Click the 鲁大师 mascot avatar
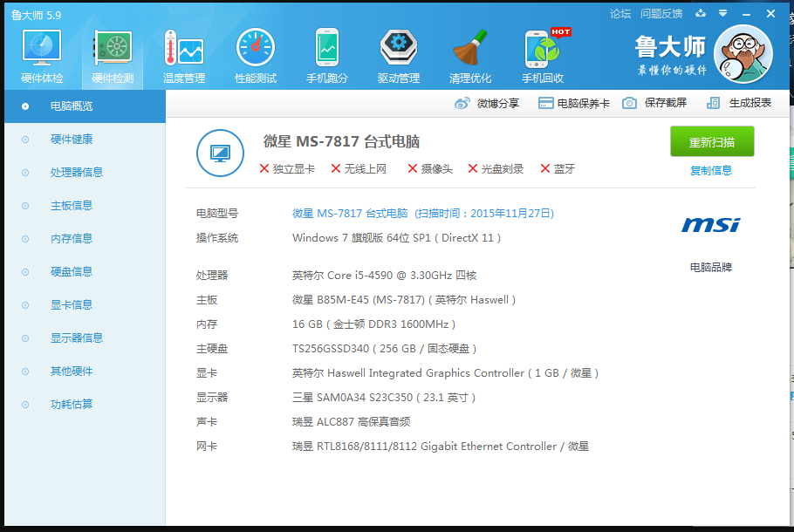Image resolution: width=794 pixels, height=532 pixels. pos(743,54)
